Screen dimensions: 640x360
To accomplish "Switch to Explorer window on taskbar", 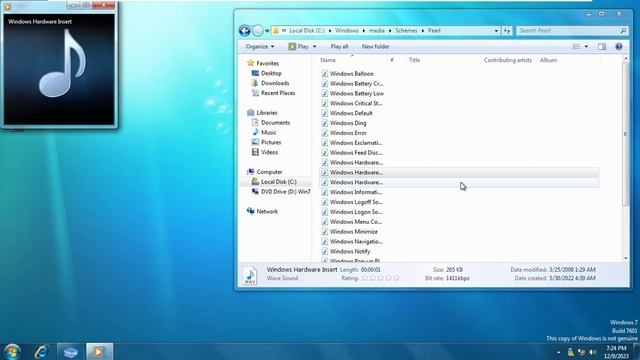I will 70,351.
